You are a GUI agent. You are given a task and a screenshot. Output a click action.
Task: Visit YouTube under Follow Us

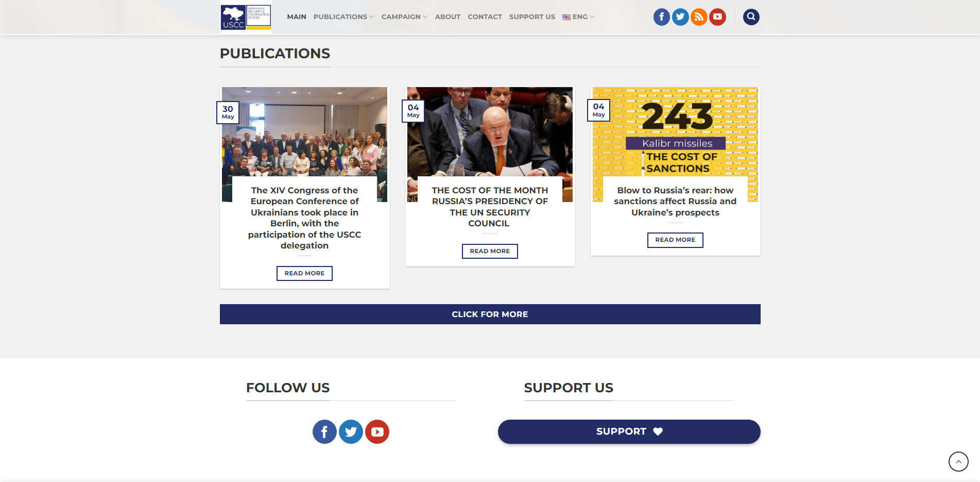[x=377, y=432]
